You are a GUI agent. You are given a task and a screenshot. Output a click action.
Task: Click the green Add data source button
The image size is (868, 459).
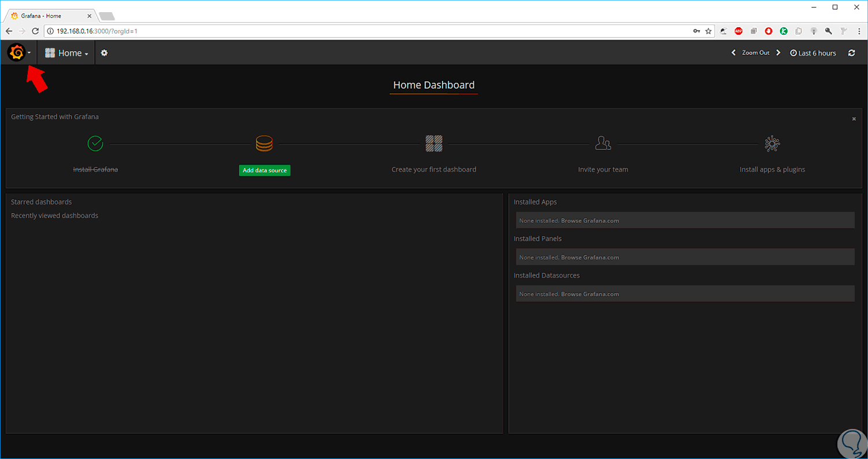(264, 170)
